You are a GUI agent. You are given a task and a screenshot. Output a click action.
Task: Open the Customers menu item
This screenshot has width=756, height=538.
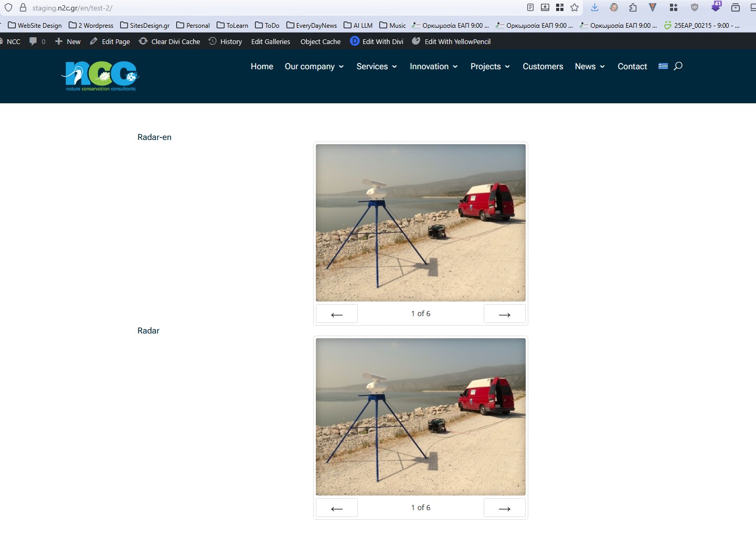pos(542,67)
